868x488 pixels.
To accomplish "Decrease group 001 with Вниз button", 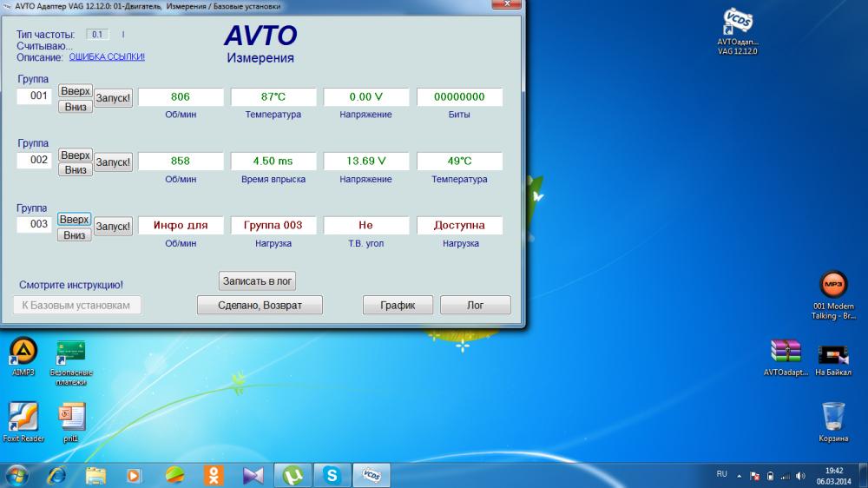I will pos(76,106).
